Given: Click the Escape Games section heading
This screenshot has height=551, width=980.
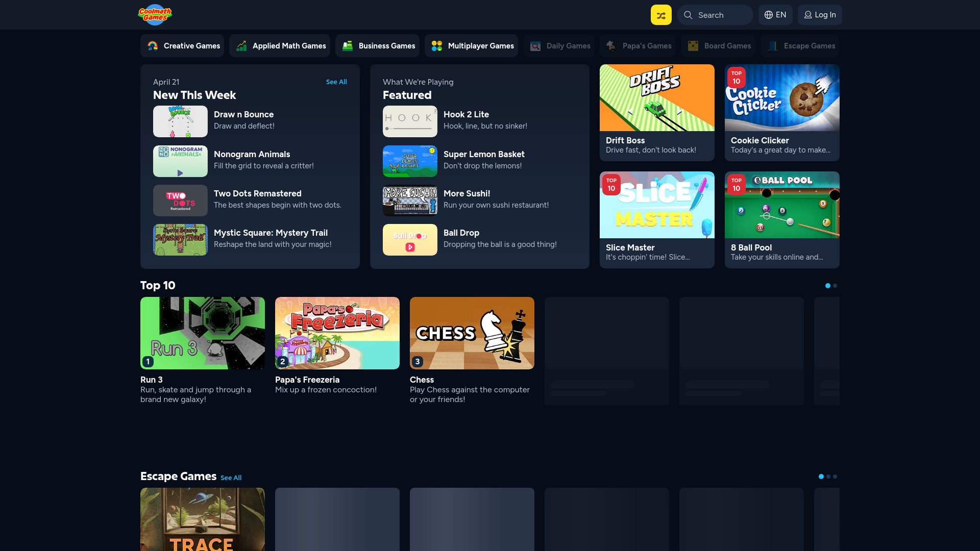Looking at the screenshot, I should [x=178, y=476].
